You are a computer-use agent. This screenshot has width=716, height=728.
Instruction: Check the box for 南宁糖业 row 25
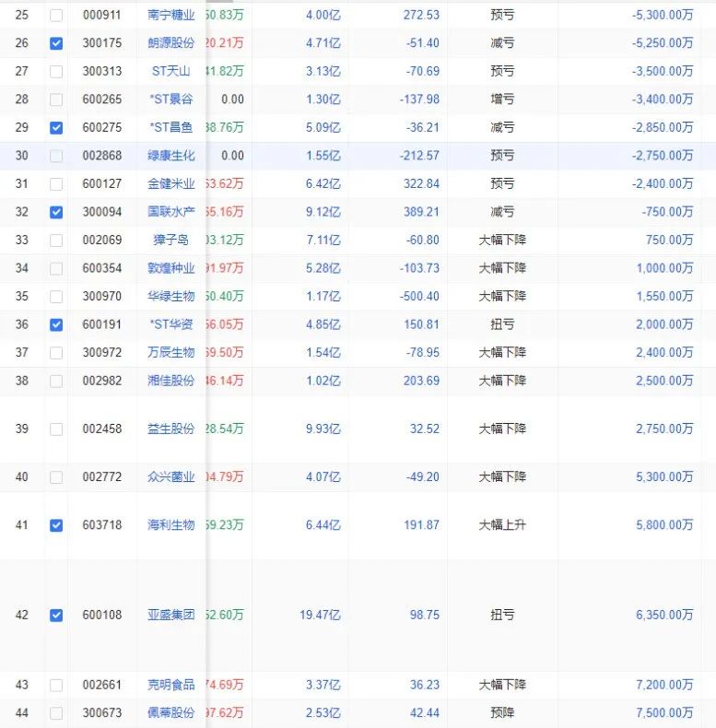point(56,16)
